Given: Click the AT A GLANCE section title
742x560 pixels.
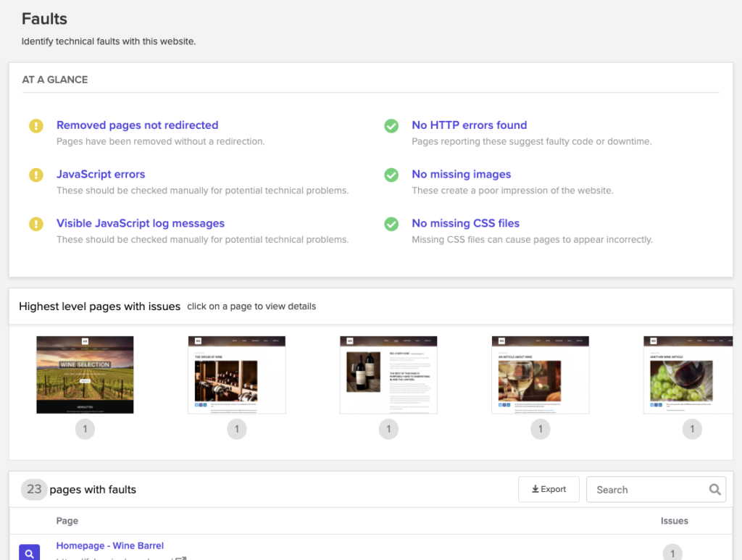Looking at the screenshot, I should pos(55,80).
